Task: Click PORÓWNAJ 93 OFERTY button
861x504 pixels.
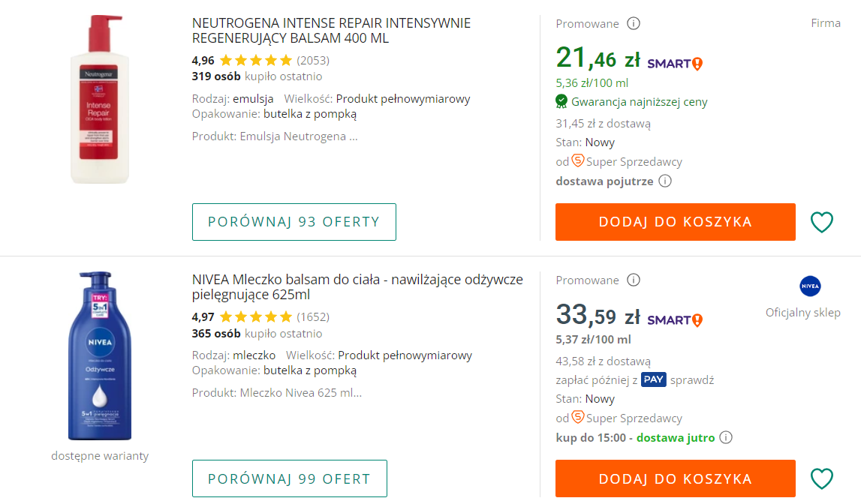Action: [294, 222]
